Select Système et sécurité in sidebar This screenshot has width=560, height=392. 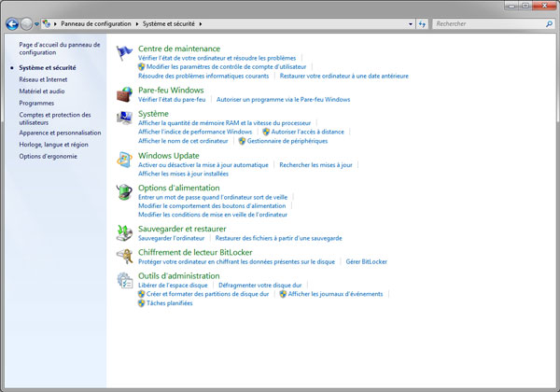point(48,67)
